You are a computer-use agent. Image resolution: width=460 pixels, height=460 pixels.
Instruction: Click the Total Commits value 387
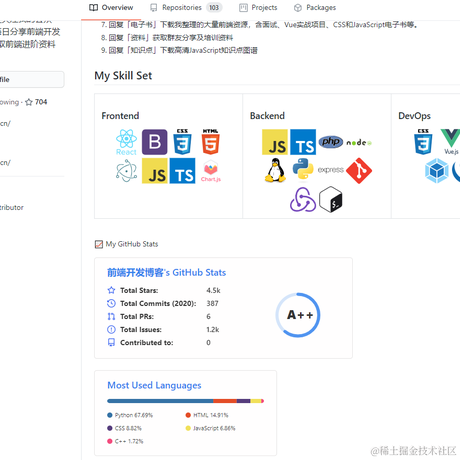[212, 303]
